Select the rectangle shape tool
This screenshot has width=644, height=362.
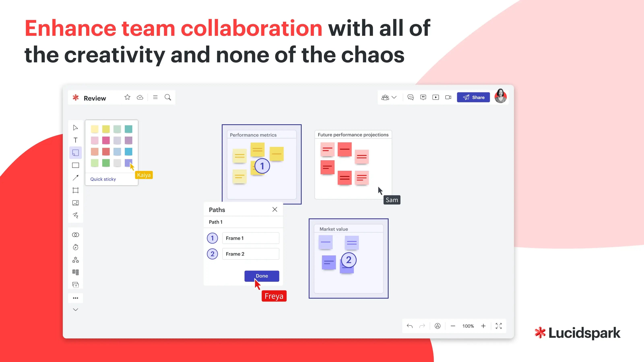pyautogui.click(x=75, y=165)
